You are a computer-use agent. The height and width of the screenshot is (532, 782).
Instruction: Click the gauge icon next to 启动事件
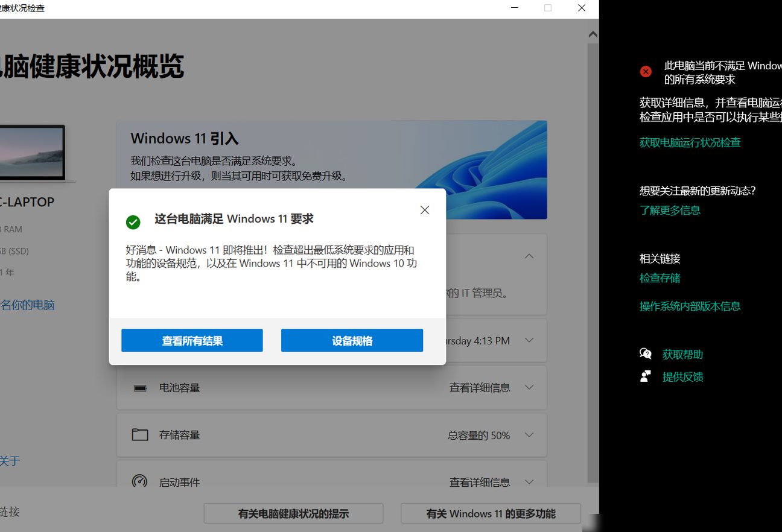pyautogui.click(x=139, y=481)
